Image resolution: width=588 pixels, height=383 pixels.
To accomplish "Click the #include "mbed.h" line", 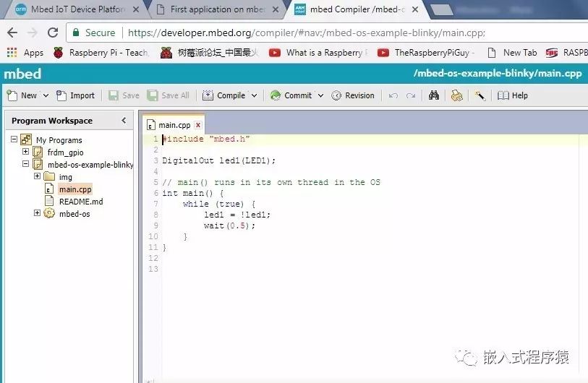I will coord(206,139).
